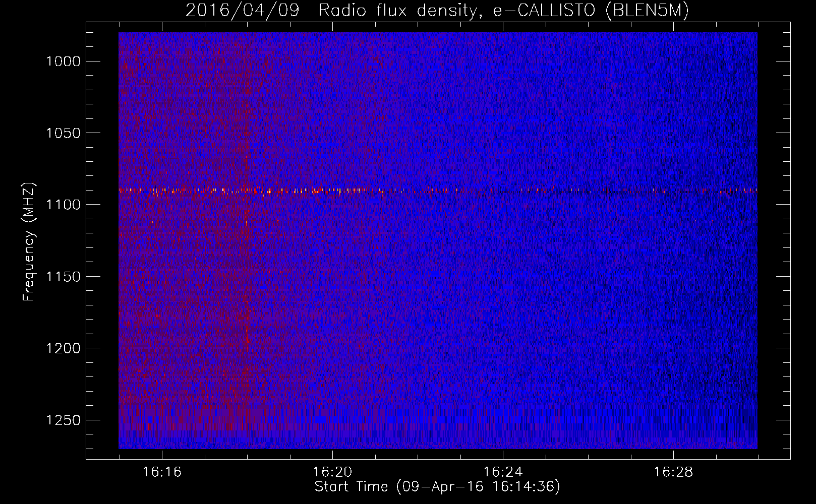Screen dimensions: 816x504
Task: Click the 'Start Time (09-Apr-16 16:14:36)' label
Action: click(437, 487)
